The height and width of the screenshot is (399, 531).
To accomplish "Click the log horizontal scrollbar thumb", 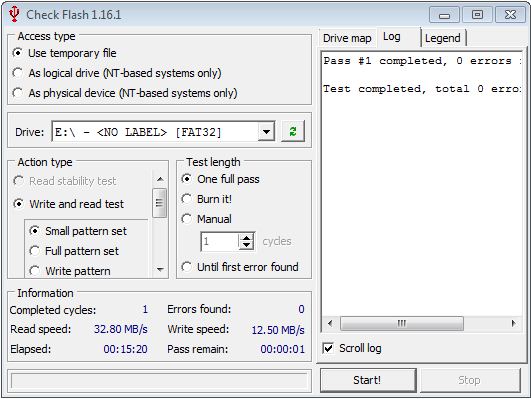I will click(402, 323).
